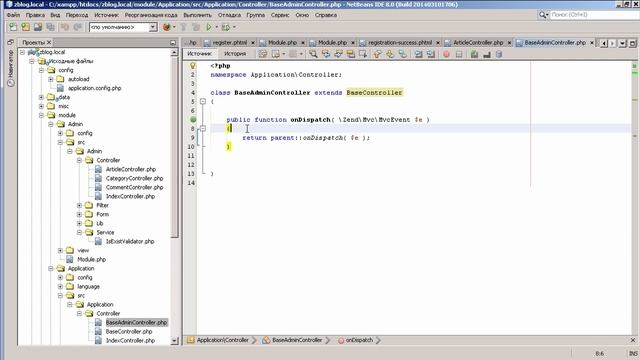640x360 pixels.
Task: Click the Find Selection magnifier icon
Action: point(313,54)
